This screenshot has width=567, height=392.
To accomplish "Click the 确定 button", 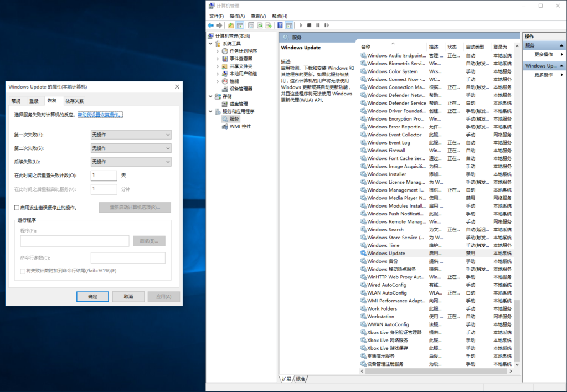I will pos(92,297).
